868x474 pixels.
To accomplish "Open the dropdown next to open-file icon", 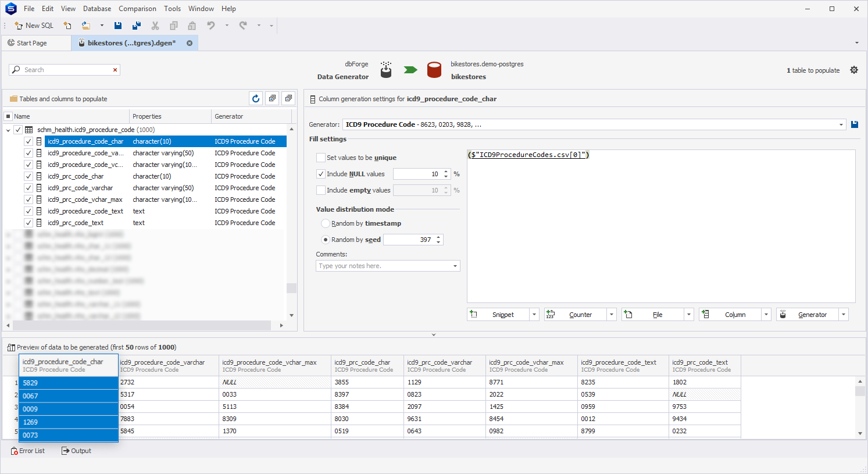I will click(x=102, y=26).
